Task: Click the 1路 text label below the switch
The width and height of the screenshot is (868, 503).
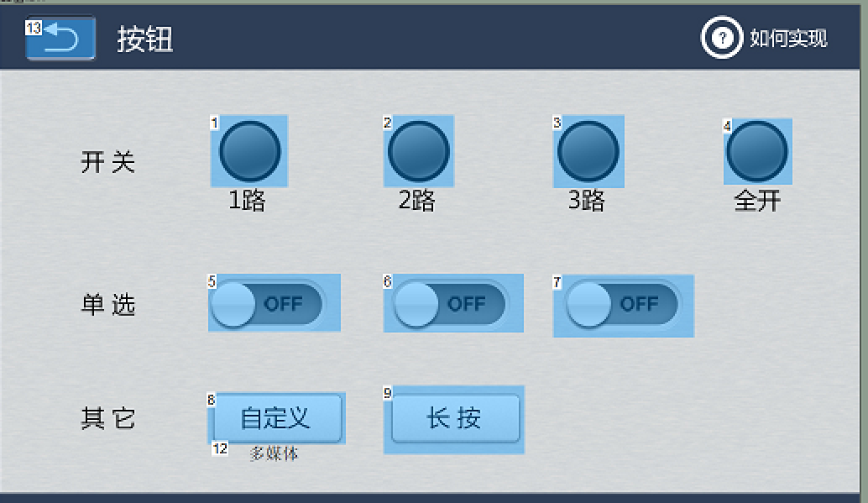Action: point(248,198)
